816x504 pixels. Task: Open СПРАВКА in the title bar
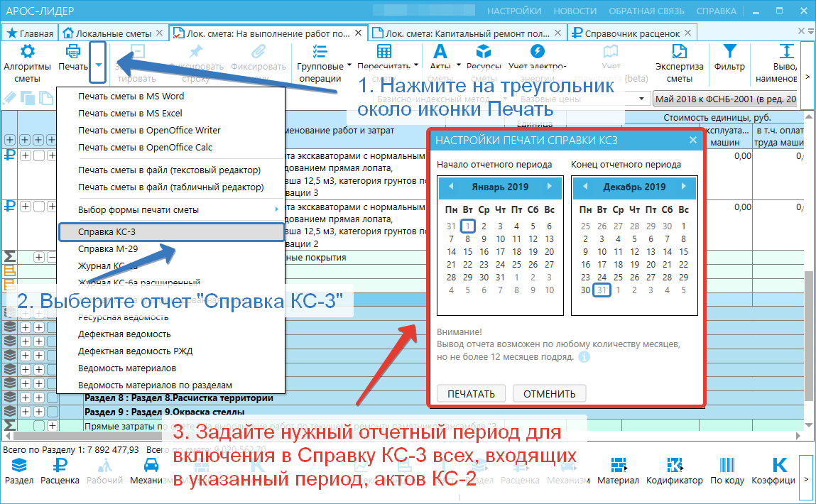pos(716,11)
